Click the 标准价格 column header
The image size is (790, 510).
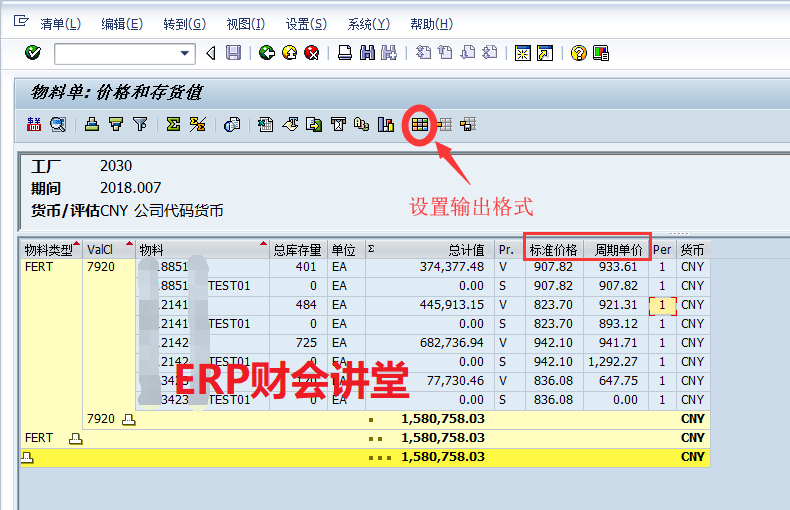click(553, 249)
